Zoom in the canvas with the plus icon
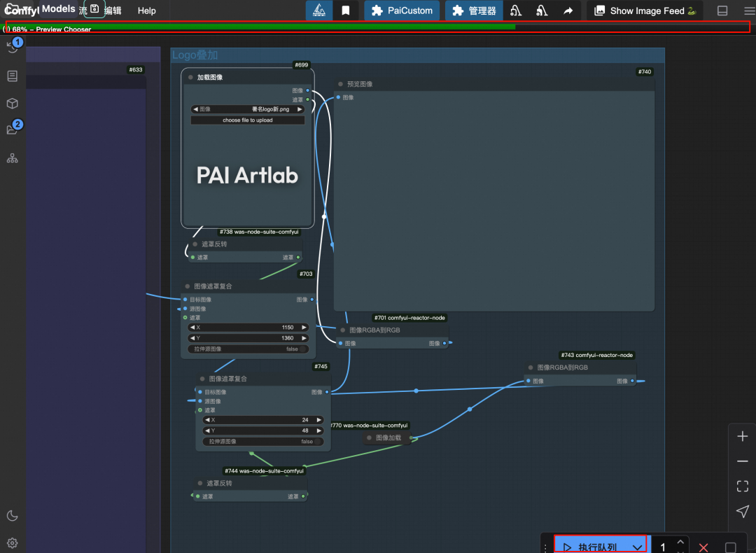The width and height of the screenshot is (756, 553). 743,436
